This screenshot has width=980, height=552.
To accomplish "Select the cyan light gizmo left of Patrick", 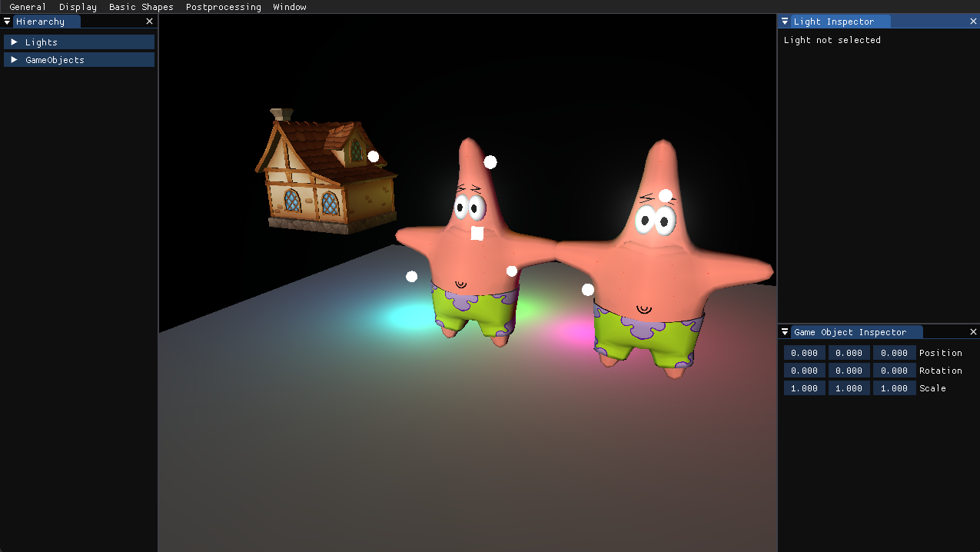I will pos(411,276).
